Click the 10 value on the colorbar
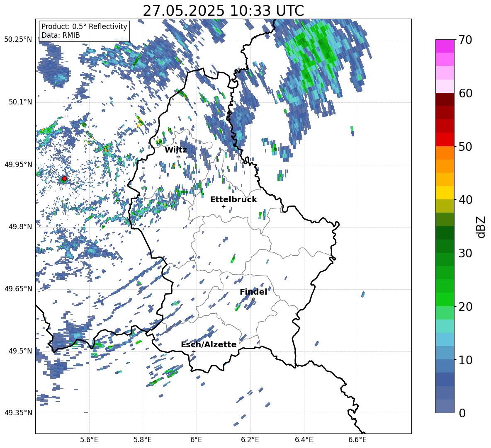The width and height of the screenshot is (491, 448). pos(465,360)
